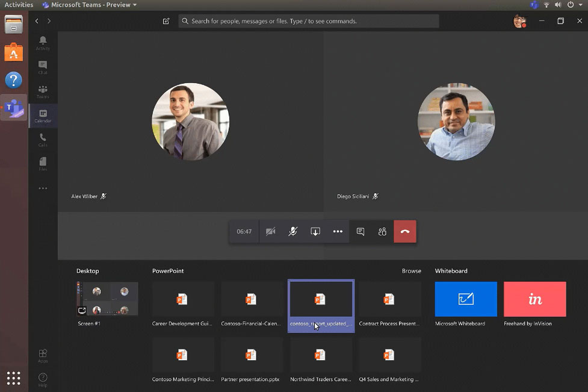588x392 pixels.
Task: Share Northwind Traders Career PowerPoint
Action: pyautogui.click(x=320, y=360)
